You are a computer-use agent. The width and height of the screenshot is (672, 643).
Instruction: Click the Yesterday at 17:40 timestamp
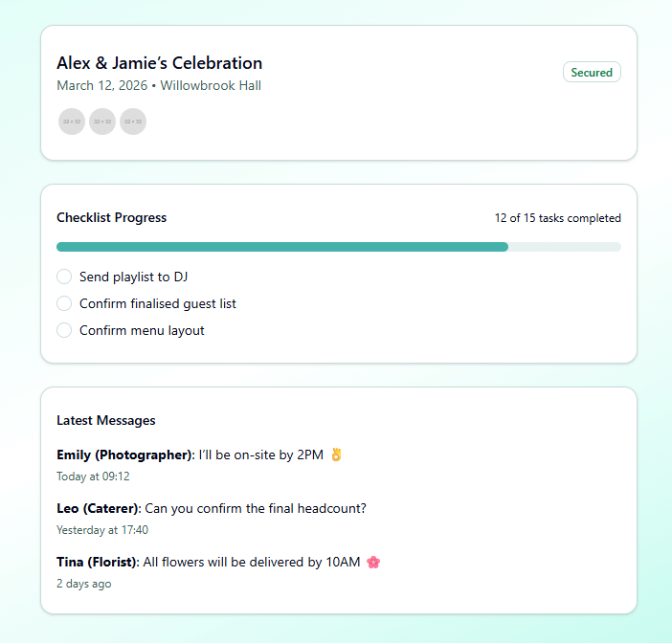pyautogui.click(x=102, y=530)
